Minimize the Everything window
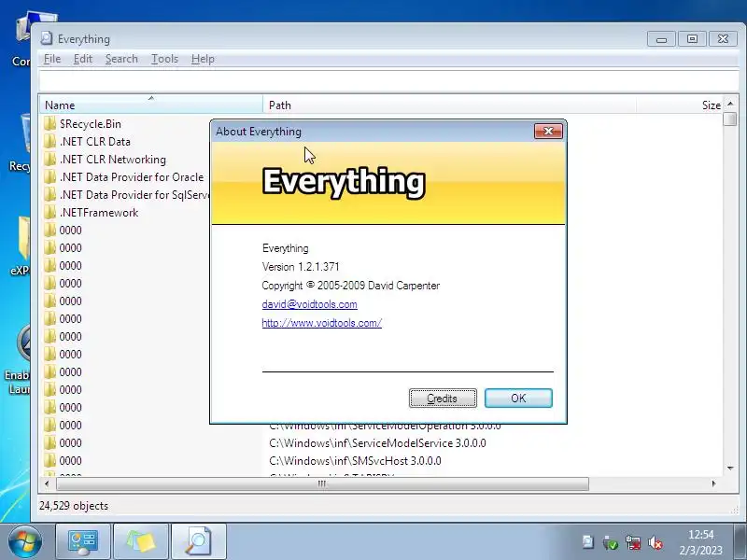This screenshot has width=747, height=560. click(661, 39)
